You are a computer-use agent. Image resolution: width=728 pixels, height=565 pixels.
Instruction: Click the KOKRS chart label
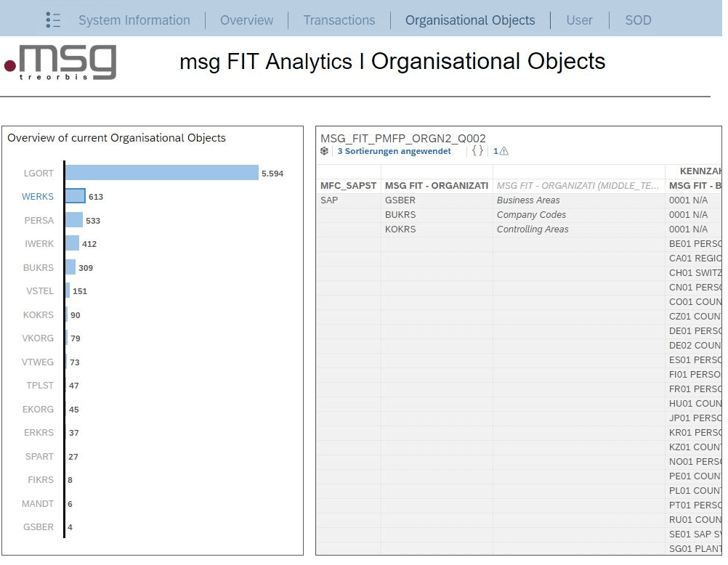pos(38,314)
